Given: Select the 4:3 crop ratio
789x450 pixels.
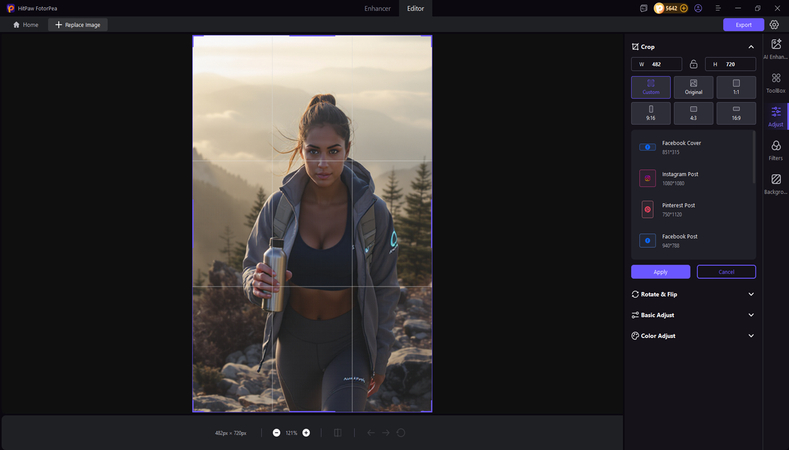Looking at the screenshot, I should [693, 113].
